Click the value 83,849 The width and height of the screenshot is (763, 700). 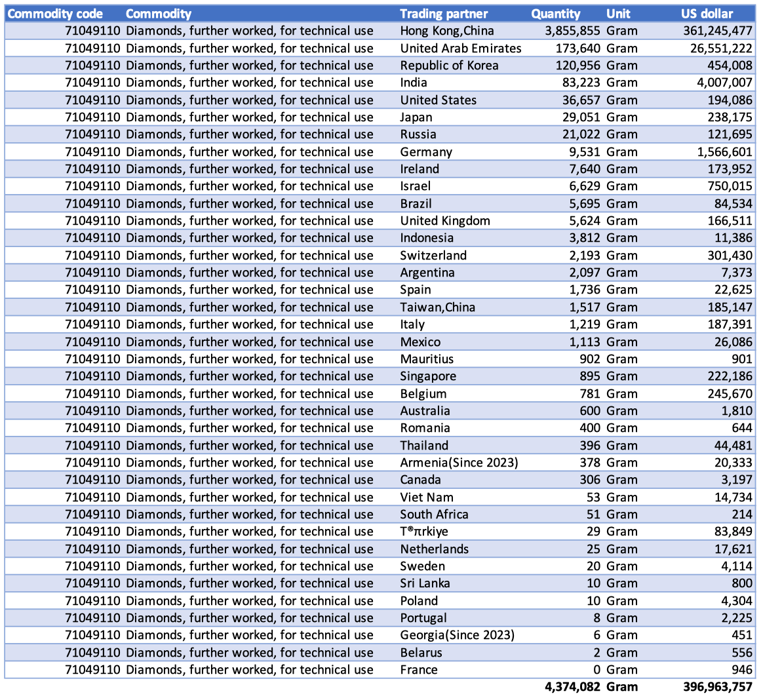pyautogui.click(x=734, y=532)
